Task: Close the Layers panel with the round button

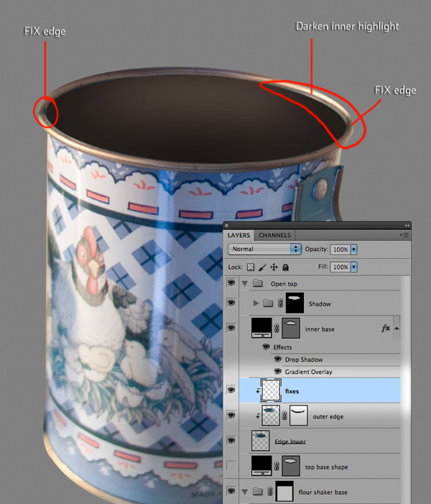Action: coord(227,225)
